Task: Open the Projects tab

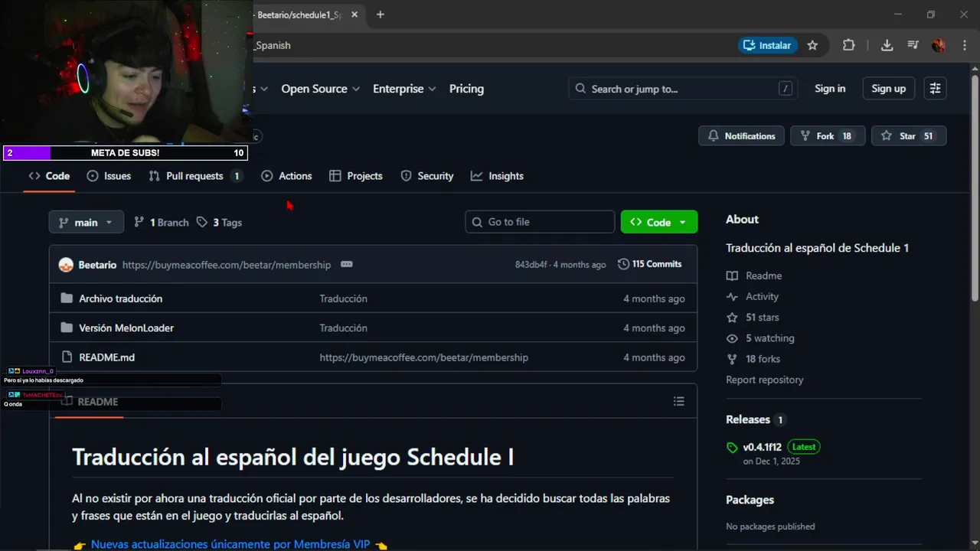Action: pos(356,176)
